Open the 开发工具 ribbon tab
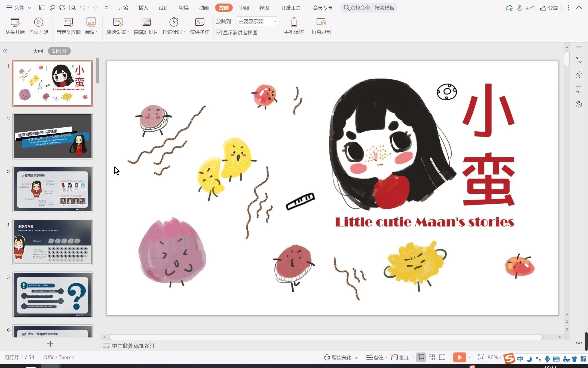Image resolution: width=588 pixels, height=368 pixels. click(291, 8)
